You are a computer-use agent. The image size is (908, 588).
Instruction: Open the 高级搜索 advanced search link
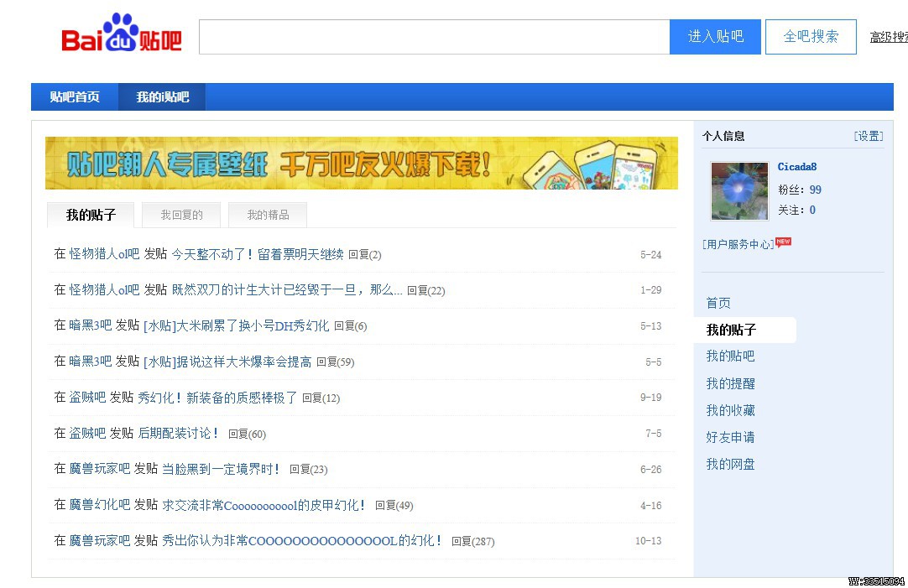[x=890, y=36]
